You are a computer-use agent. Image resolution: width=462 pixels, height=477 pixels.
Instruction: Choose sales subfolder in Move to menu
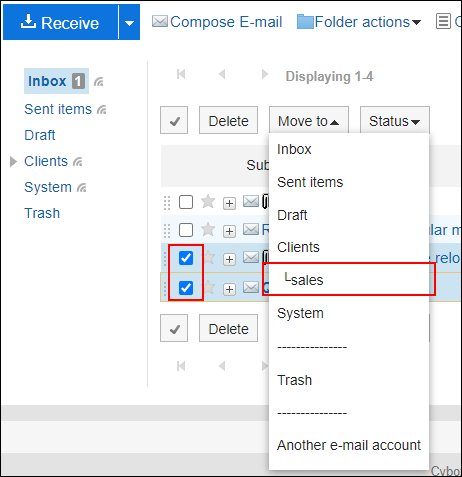pyautogui.click(x=349, y=279)
